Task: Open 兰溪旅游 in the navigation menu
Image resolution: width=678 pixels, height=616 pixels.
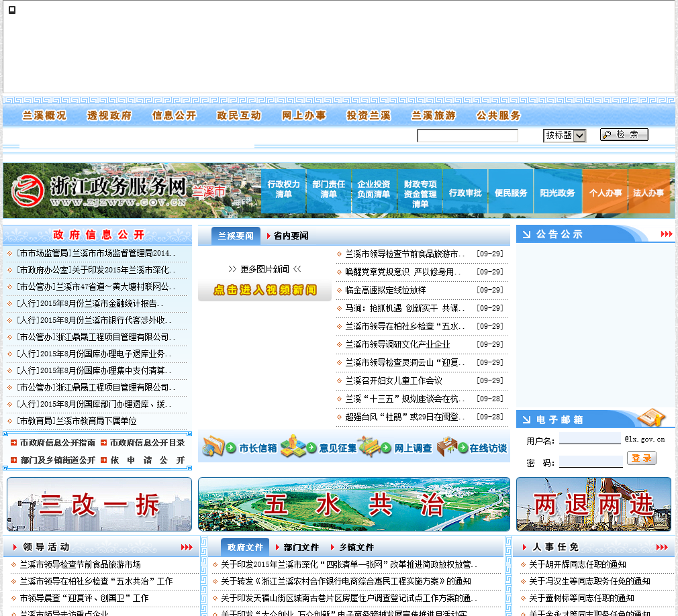Action: pyautogui.click(x=433, y=115)
